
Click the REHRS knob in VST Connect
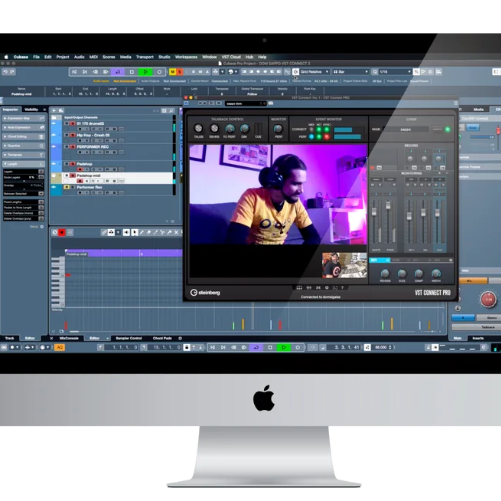(x=214, y=128)
